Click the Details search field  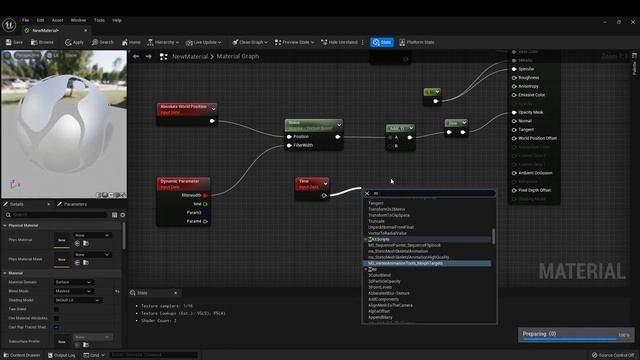(56, 215)
